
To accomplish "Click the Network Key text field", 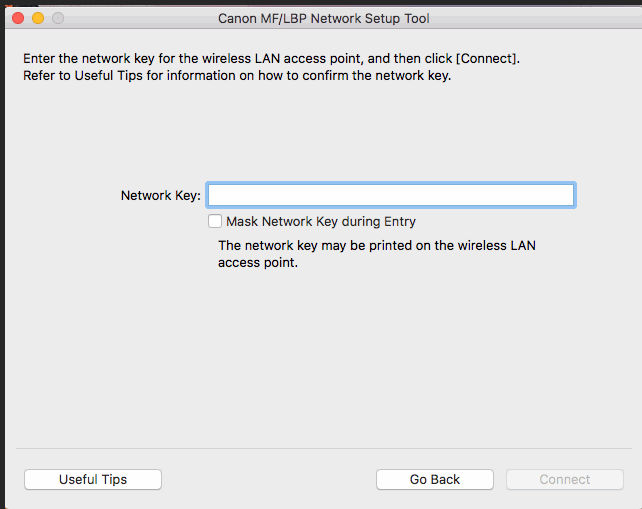I will tap(390, 195).
